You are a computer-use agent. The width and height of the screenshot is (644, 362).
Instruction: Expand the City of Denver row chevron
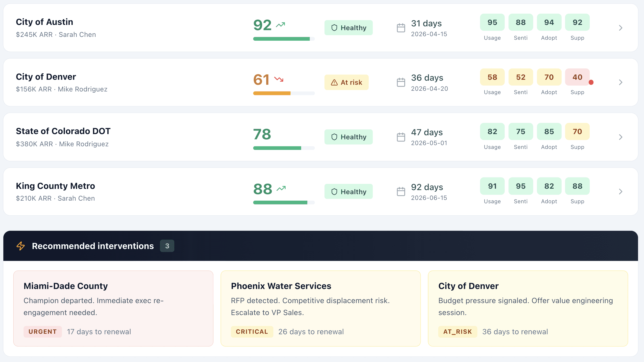(621, 82)
